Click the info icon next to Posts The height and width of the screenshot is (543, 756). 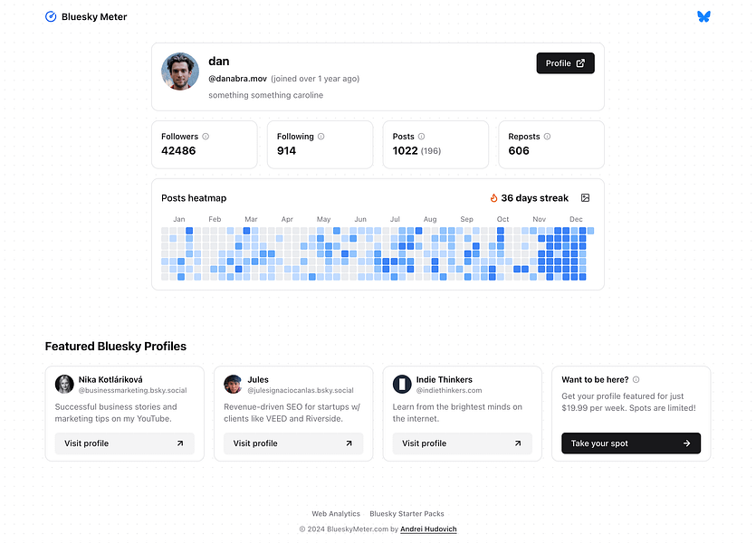(x=421, y=137)
